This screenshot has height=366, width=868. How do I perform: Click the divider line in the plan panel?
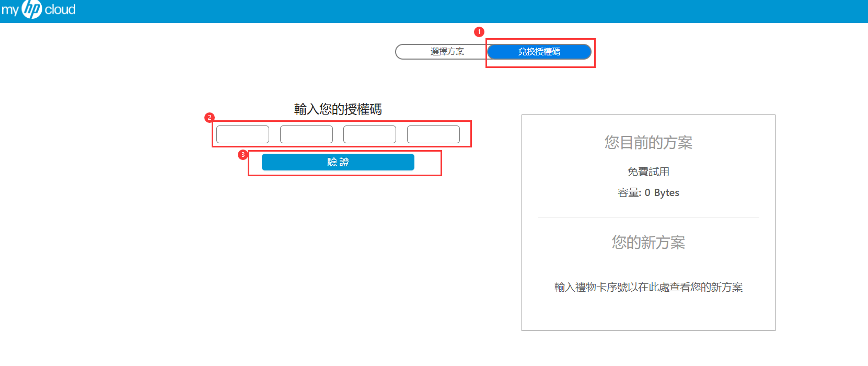[x=648, y=217]
